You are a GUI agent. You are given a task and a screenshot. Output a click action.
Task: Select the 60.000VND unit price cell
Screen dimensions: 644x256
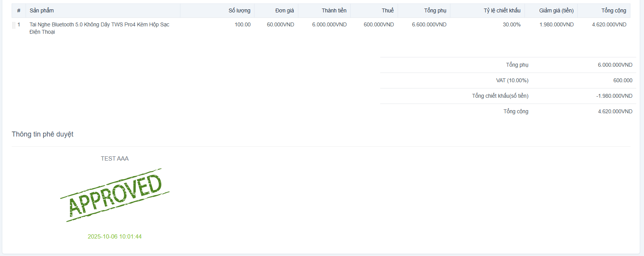coord(280,24)
